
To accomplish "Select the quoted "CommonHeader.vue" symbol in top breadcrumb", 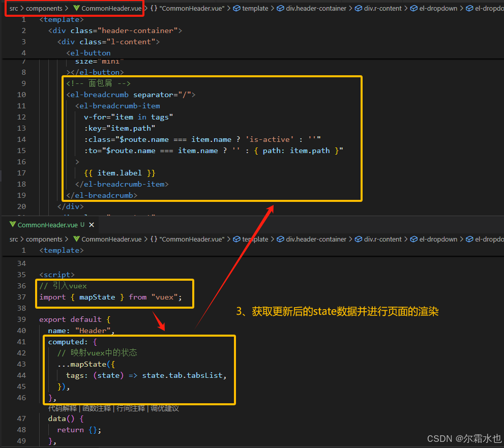I will [192, 8].
